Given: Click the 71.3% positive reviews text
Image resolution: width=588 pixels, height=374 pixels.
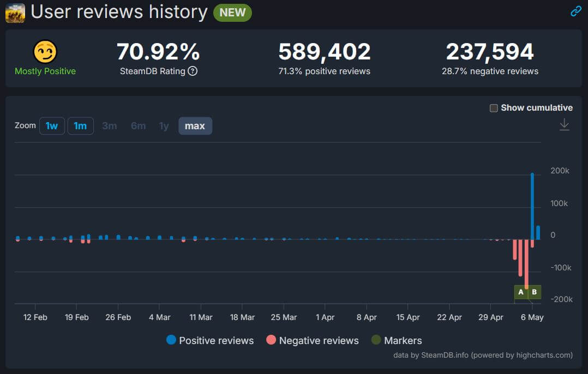Looking at the screenshot, I should [x=325, y=71].
